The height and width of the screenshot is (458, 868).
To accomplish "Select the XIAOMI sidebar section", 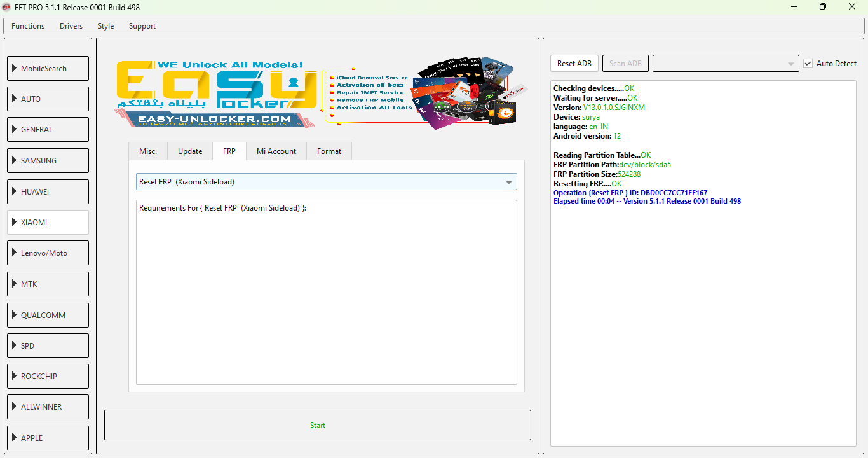I will 48,223.
